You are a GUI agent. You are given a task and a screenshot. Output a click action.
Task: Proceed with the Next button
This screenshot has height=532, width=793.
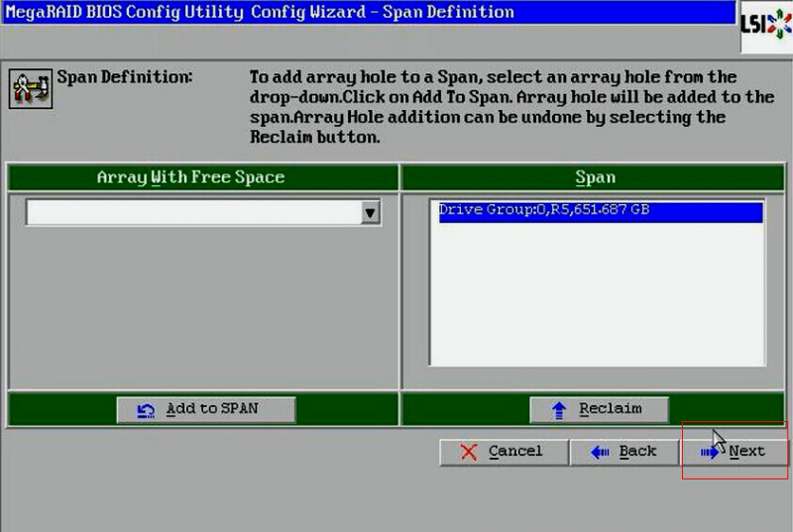pos(736,452)
